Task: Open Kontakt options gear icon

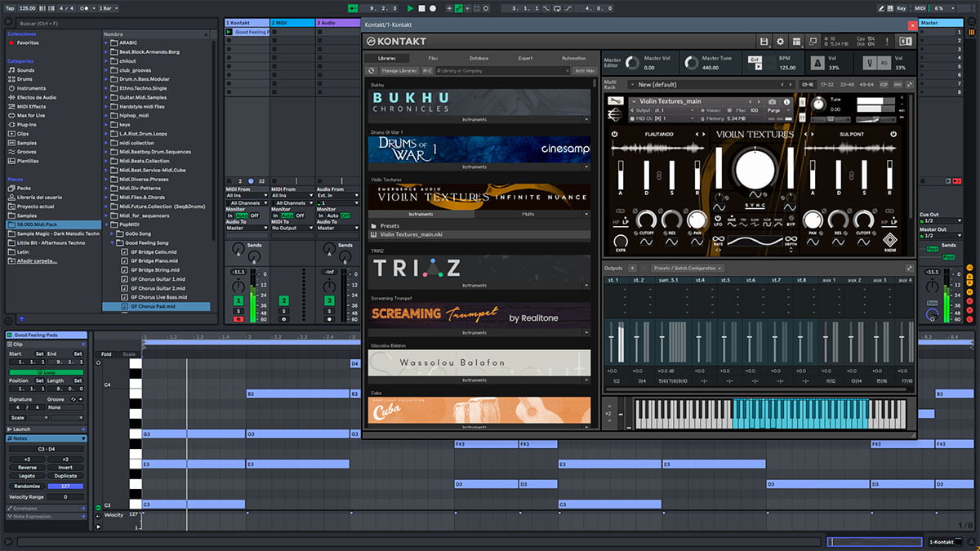Action: click(x=780, y=42)
